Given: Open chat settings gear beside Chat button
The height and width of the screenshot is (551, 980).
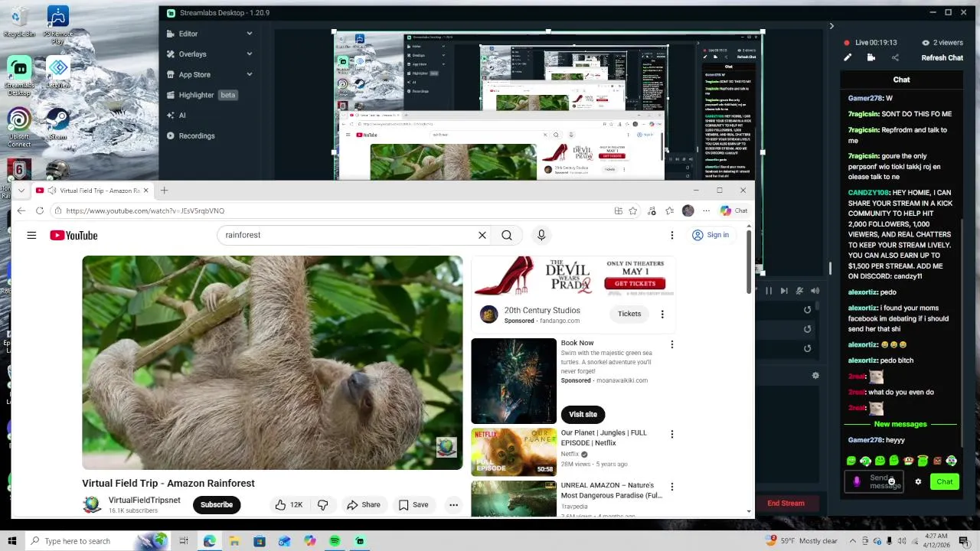Looking at the screenshot, I should coord(918,481).
